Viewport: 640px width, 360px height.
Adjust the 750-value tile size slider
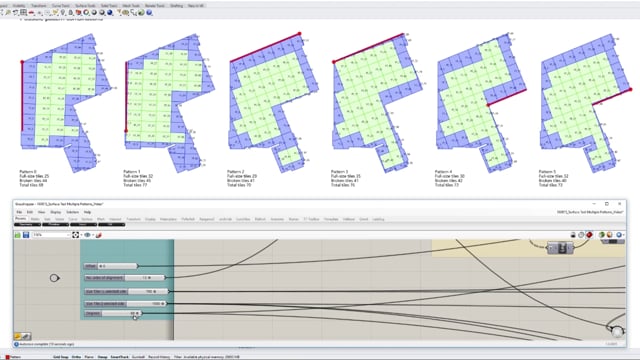coord(127,291)
